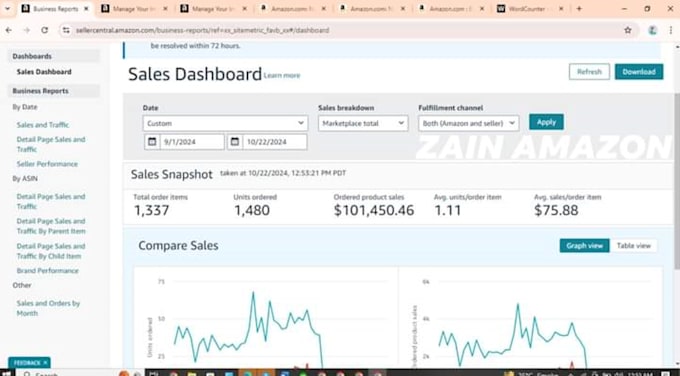
Task: Click the Refresh button
Action: point(589,72)
